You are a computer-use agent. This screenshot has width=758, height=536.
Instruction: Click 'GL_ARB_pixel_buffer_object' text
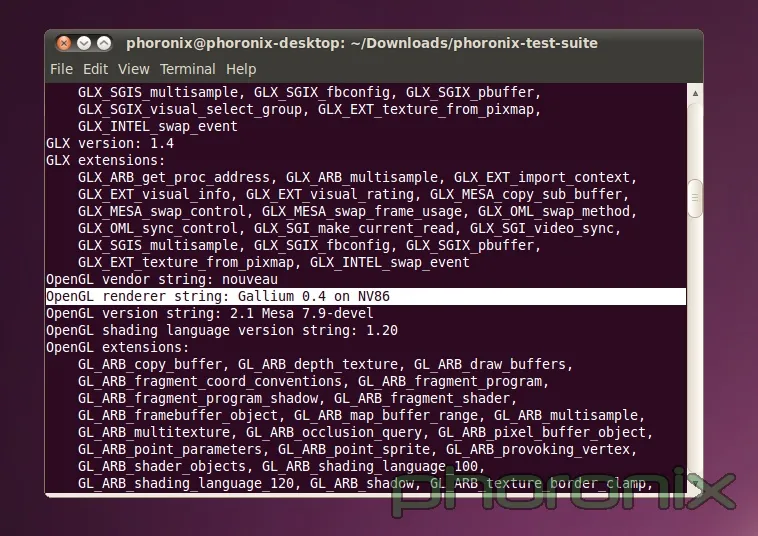point(541,432)
